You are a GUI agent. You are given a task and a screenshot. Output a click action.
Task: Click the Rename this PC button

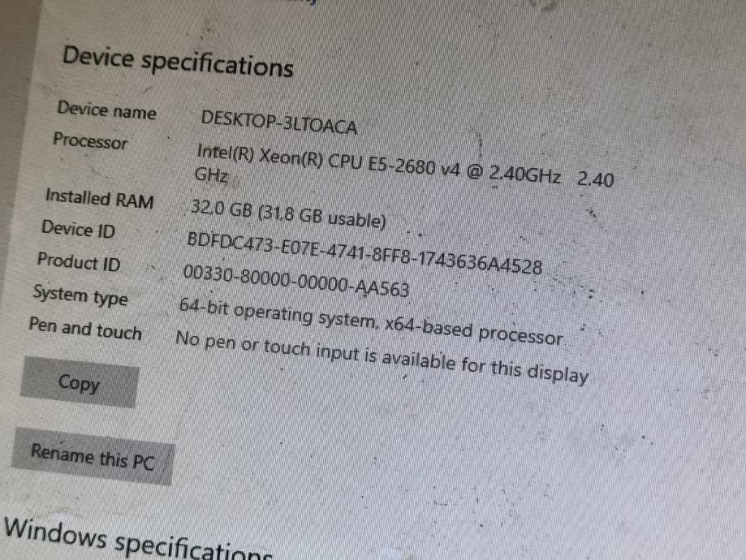(93, 456)
